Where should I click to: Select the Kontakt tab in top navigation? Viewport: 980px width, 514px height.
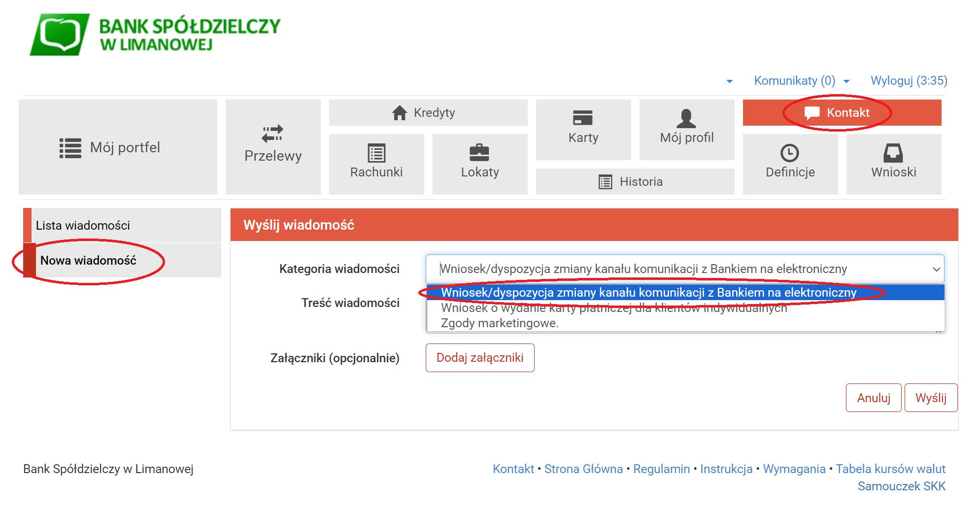(842, 113)
